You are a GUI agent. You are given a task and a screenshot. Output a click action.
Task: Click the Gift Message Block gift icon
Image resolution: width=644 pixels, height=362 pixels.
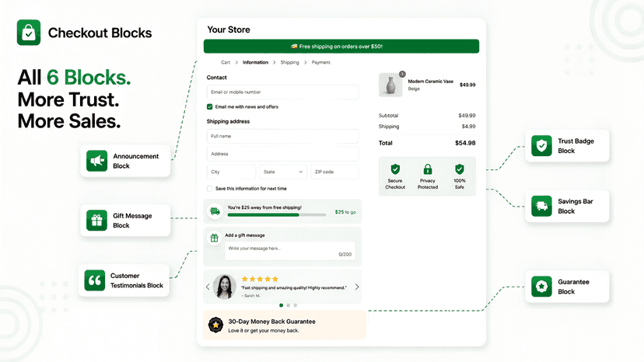point(97,221)
